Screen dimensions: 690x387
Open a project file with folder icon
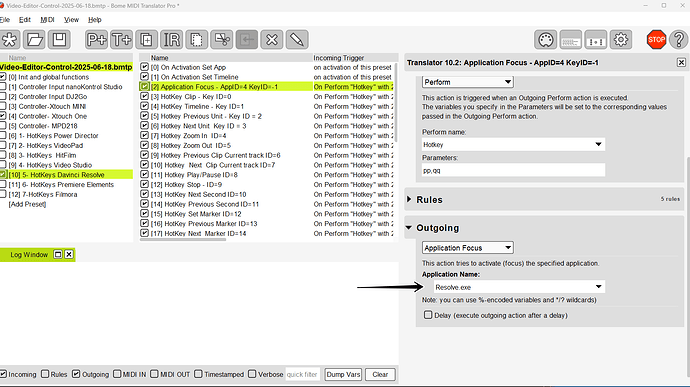(34, 40)
